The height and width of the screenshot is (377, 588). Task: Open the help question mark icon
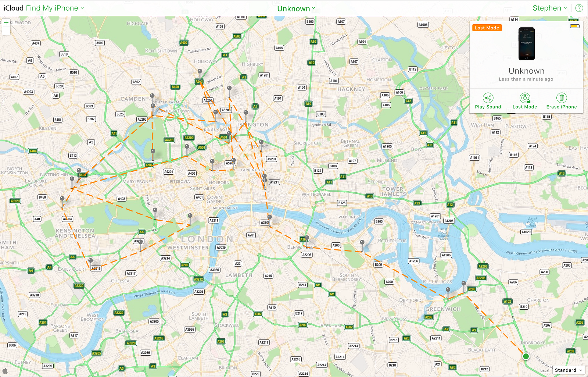(x=579, y=8)
